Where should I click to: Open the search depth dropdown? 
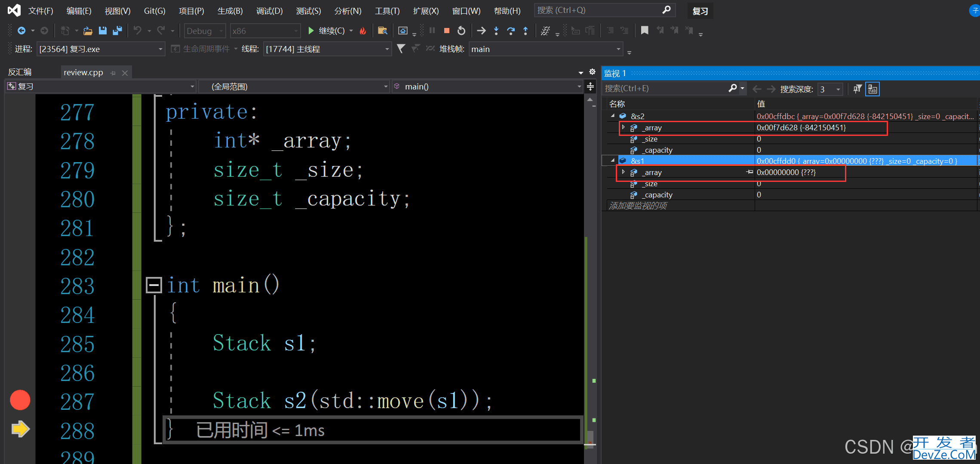coord(829,89)
